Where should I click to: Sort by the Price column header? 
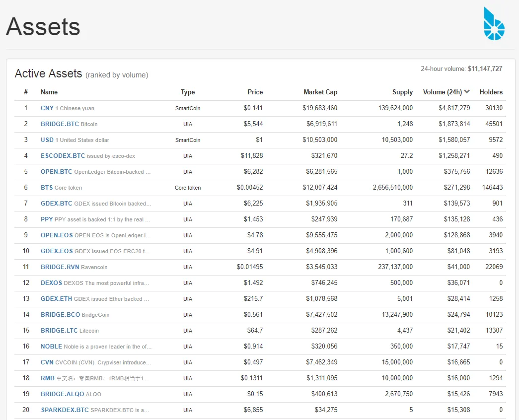pyautogui.click(x=255, y=92)
